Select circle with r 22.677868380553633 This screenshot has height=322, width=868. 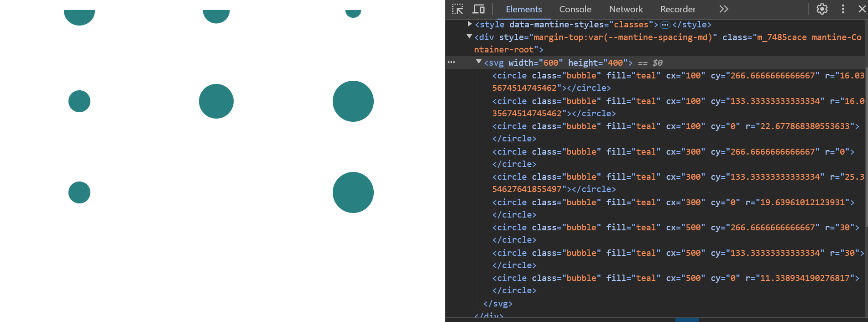(x=675, y=132)
